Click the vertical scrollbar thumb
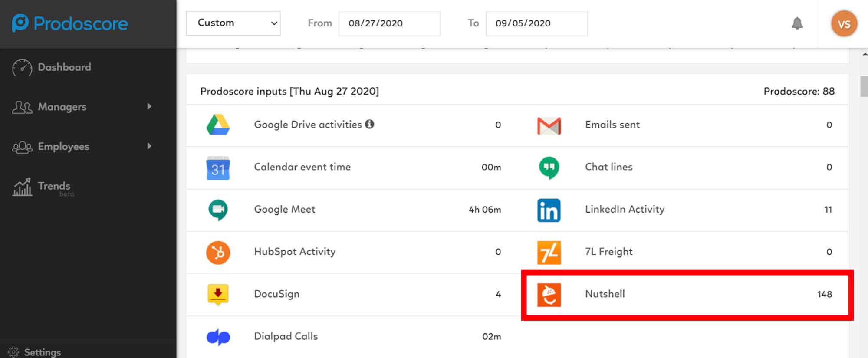Image resolution: width=868 pixels, height=358 pixels. coord(864,86)
